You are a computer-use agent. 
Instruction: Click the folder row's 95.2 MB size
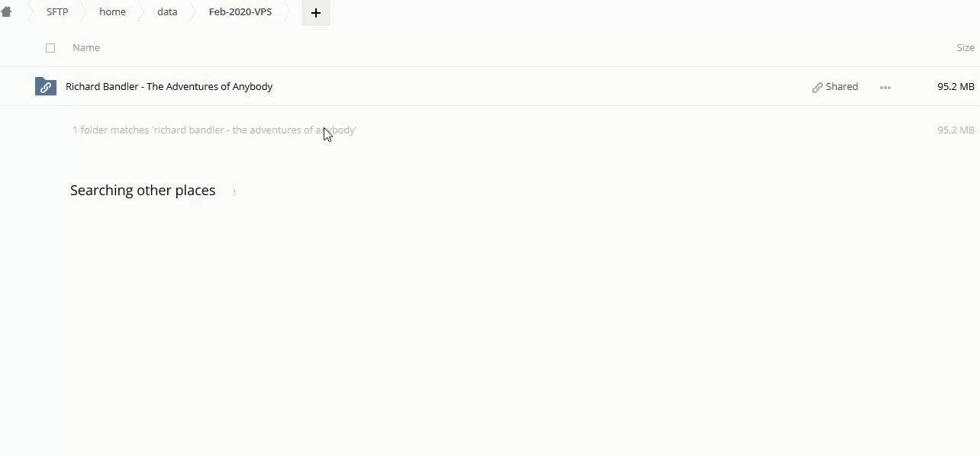click(x=956, y=86)
